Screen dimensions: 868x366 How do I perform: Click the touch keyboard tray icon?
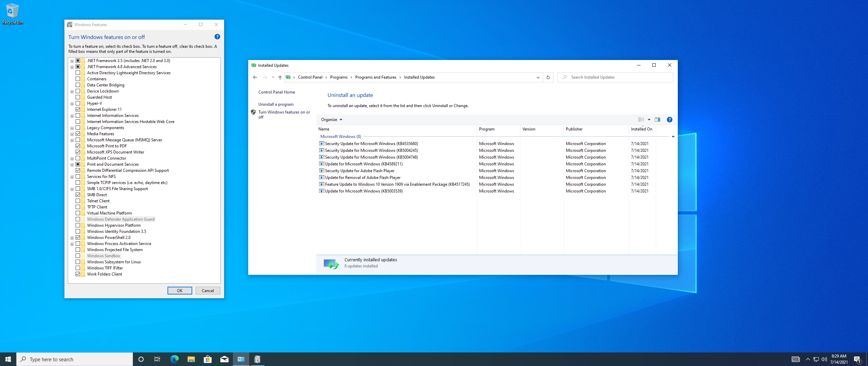[x=795, y=359]
